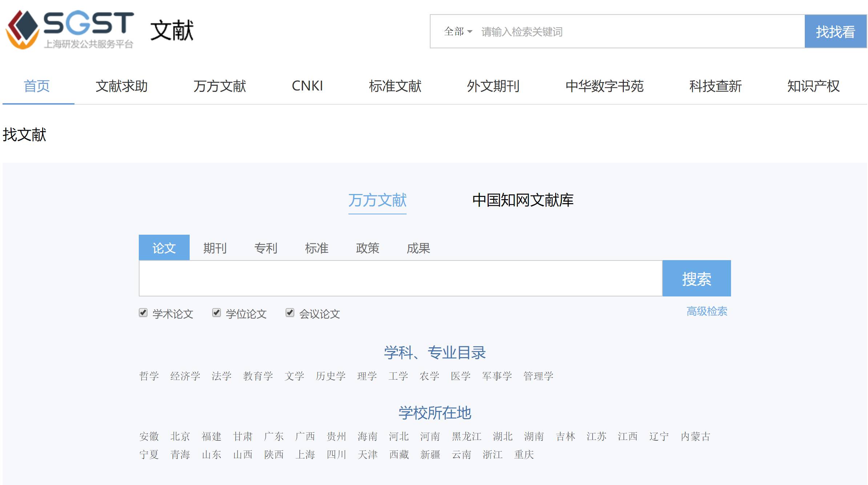Screen dimensions: 868x485
Task: Click the 找找看 search button
Action: point(835,32)
